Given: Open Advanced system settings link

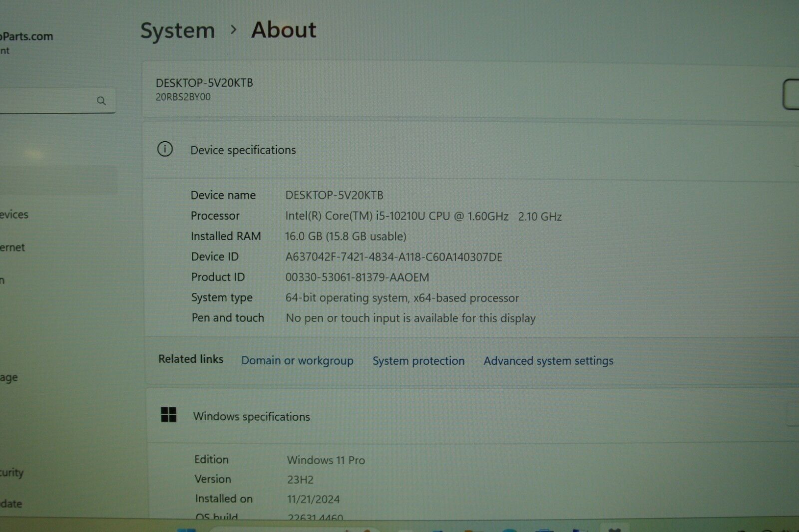Looking at the screenshot, I should [548, 361].
